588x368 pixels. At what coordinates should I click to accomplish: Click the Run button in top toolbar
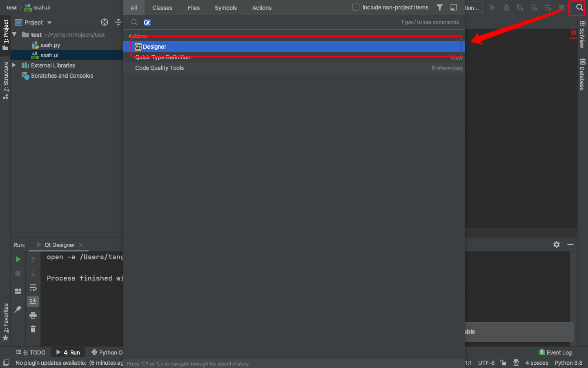(x=493, y=7)
